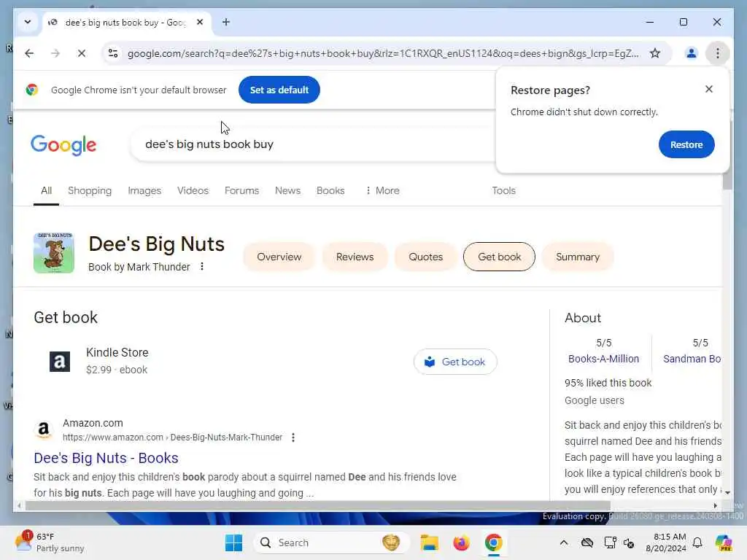
Task: Switch to the News tab
Action: [287, 190]
